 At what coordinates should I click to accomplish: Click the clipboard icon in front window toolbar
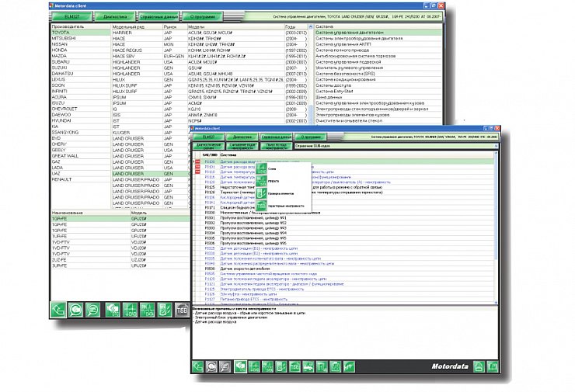pyautogui.click(x=335, y=366)
